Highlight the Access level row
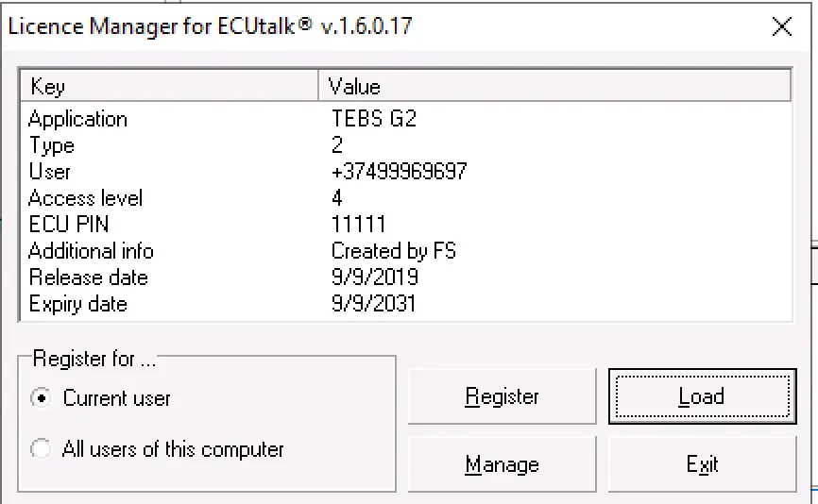 click(85, 198)
